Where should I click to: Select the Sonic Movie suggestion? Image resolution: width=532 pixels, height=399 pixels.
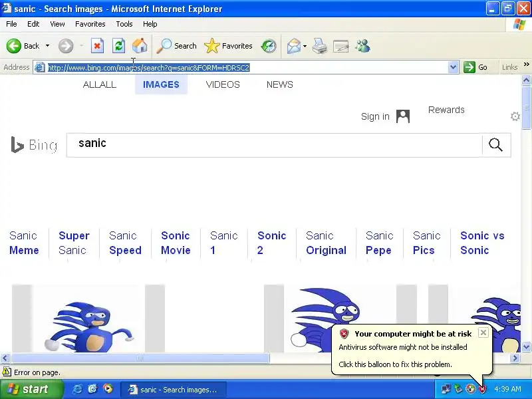176,243
